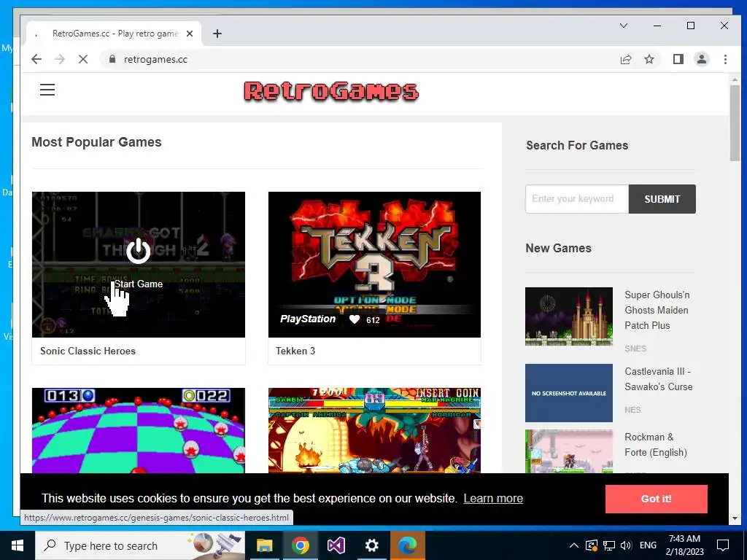Screen dimensions: 747x560
Task: Click the network tray icon
Action: coord(609,545)
